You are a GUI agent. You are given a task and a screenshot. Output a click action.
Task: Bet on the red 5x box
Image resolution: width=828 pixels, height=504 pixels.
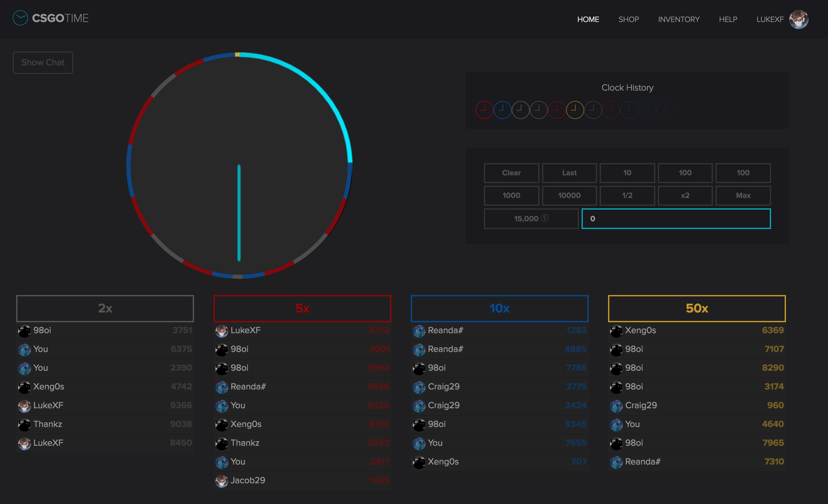click(302, 308)
